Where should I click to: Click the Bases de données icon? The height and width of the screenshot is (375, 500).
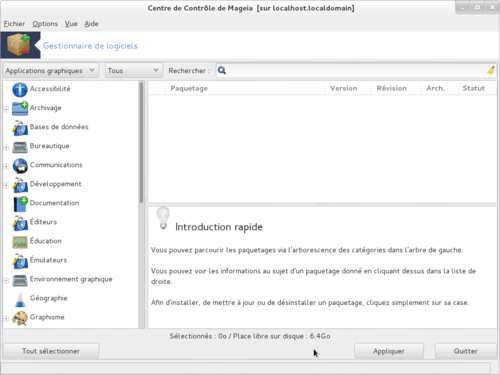pos(20,128)
